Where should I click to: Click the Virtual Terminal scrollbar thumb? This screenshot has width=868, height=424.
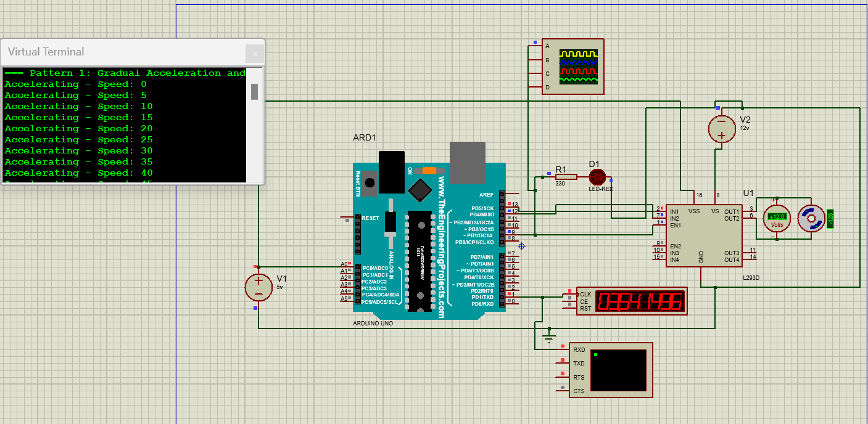coord(254,92)
